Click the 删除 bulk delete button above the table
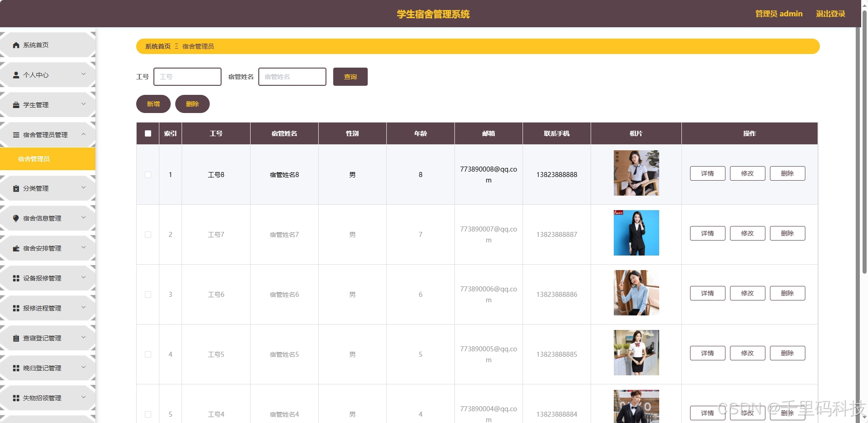 (192, 104)
